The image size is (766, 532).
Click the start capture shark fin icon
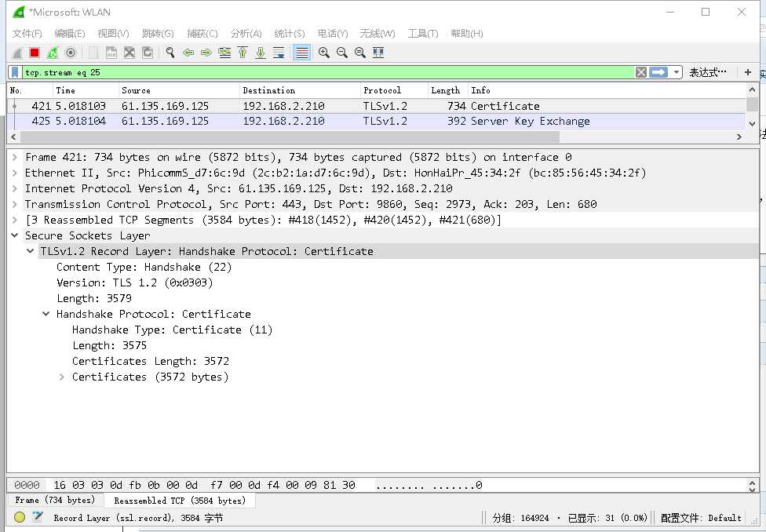(x=17, y=53)
